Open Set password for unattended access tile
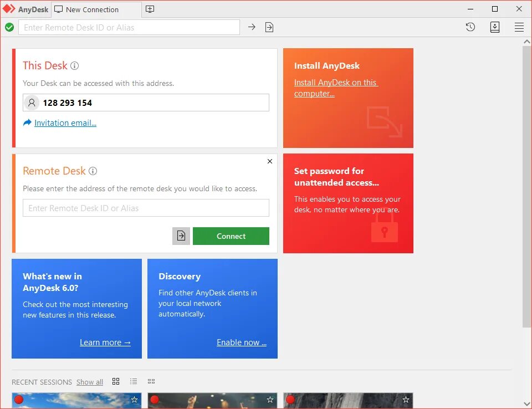The image size is (532, 409). click(348, 203)
